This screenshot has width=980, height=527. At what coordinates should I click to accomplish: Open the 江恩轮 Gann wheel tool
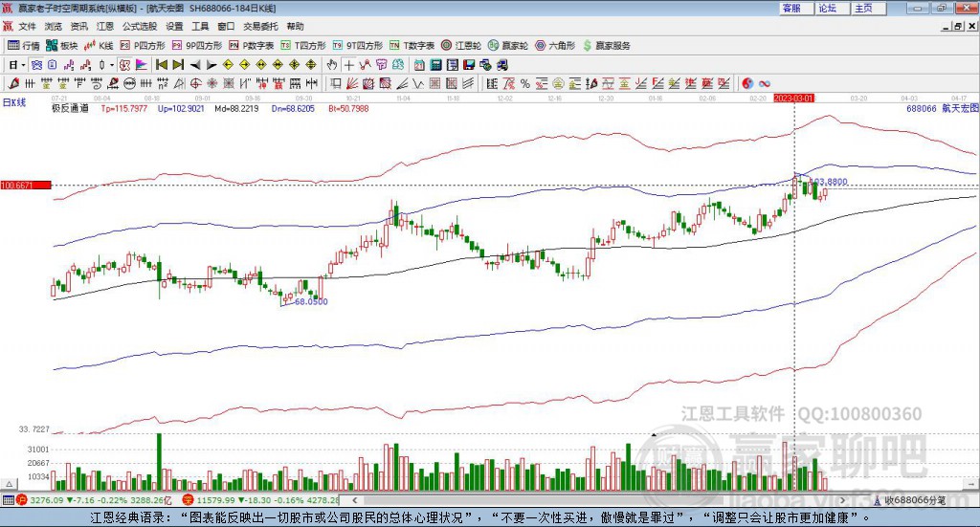[x=462, y=45]
